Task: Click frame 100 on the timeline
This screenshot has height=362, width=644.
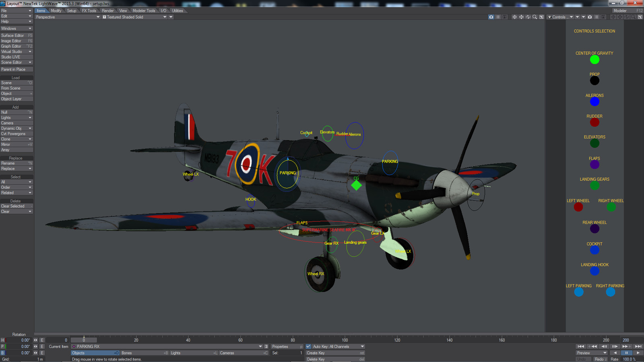Action: [x=345, y=340]
